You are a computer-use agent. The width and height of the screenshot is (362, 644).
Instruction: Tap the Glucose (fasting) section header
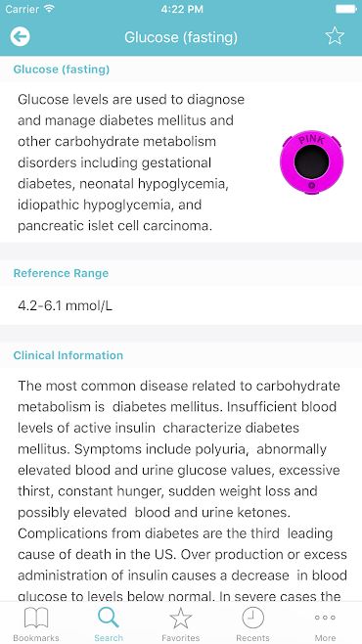coord(62,69)
